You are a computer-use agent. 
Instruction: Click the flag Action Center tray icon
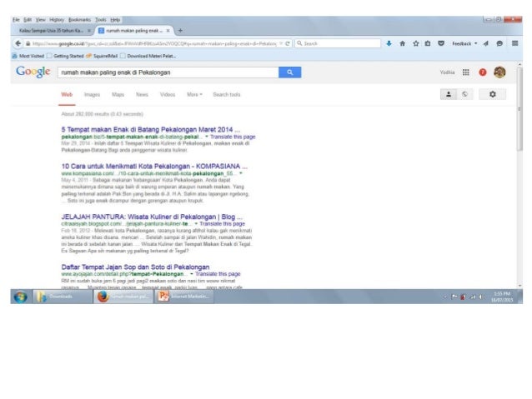(454, 297)
